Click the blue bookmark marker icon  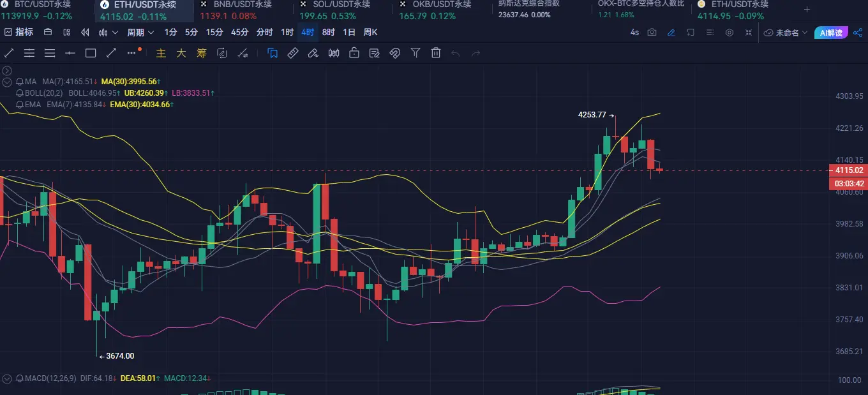coord(273,53)
